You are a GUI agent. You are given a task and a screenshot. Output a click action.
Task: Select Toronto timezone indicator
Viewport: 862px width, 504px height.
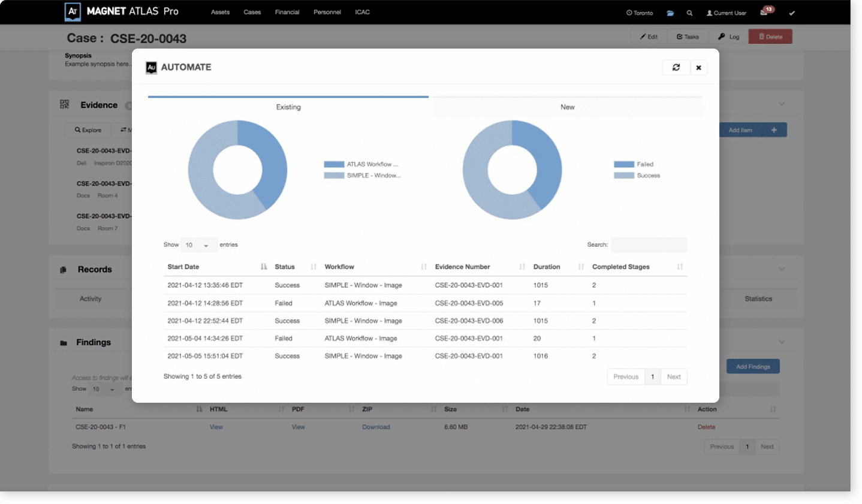tap(640, 13)
